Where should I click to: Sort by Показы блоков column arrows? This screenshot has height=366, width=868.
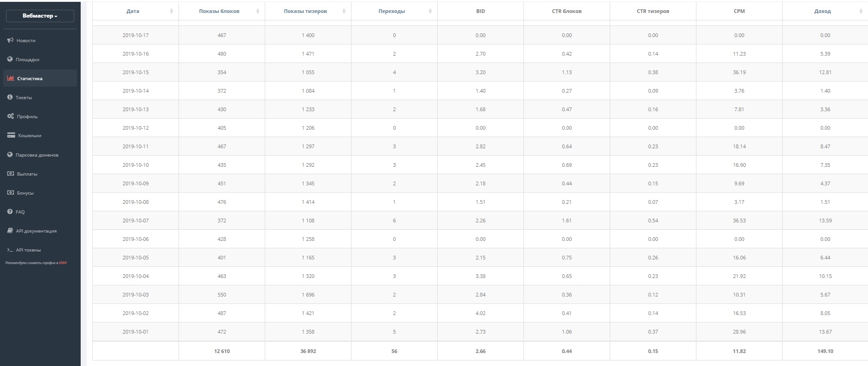[258, 11]
